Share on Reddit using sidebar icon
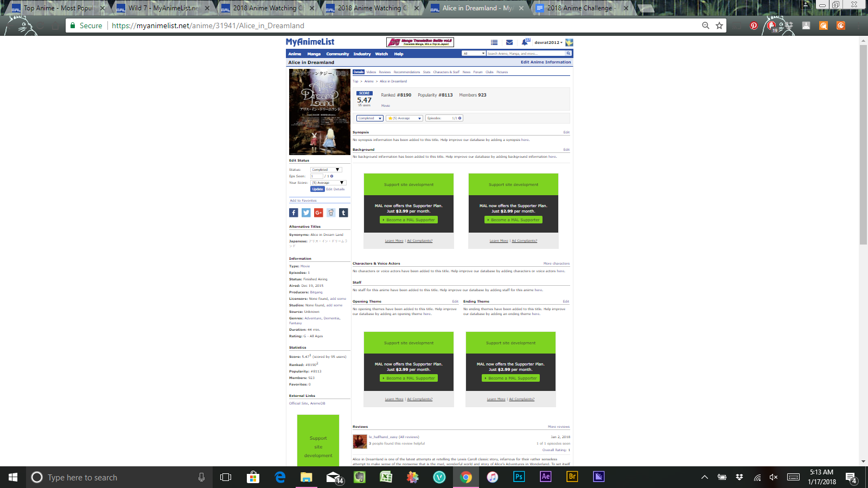The height and width of the screenshot is (488, 868). [x=331, y=213]
